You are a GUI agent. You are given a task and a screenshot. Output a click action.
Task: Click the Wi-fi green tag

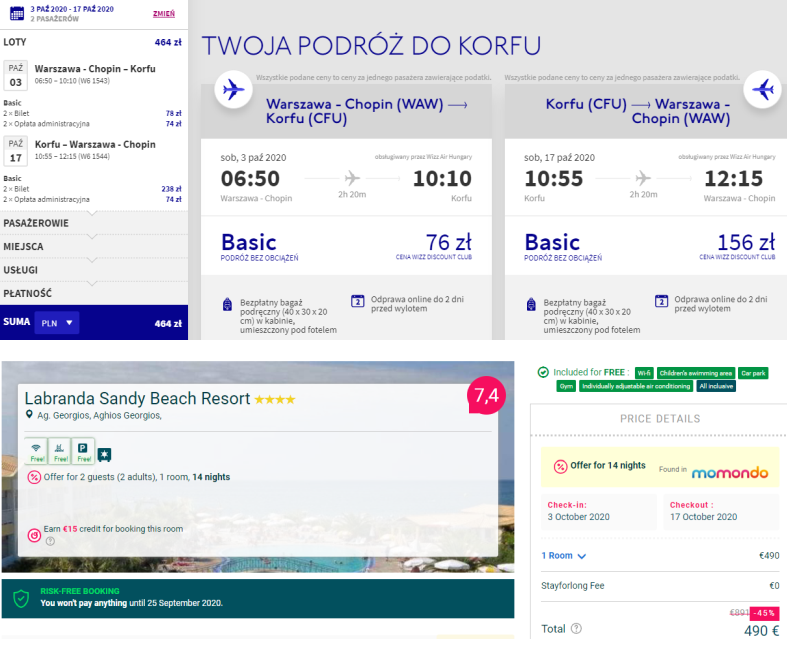(644, 373)
